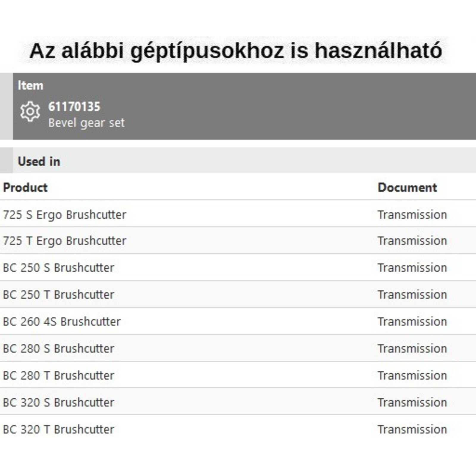The height and width of the screenshot is (476, 476).
Task: Open Transmission document for BC 320 T
Action: coord(412,429)
